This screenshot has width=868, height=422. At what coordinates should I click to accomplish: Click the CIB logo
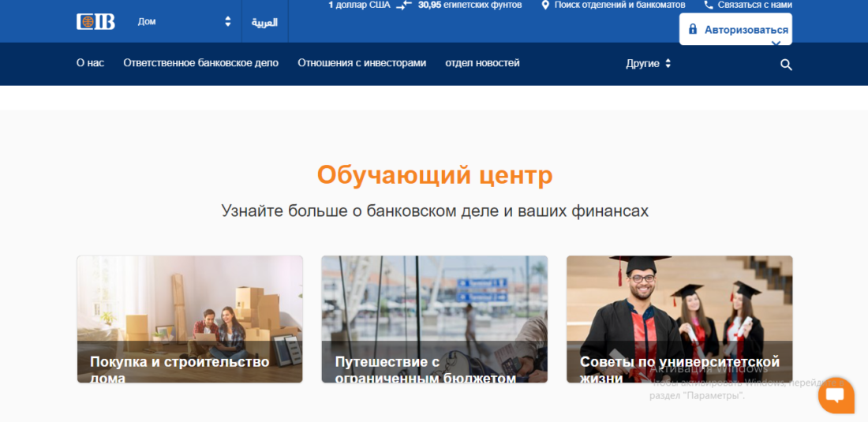coord(95,21)
